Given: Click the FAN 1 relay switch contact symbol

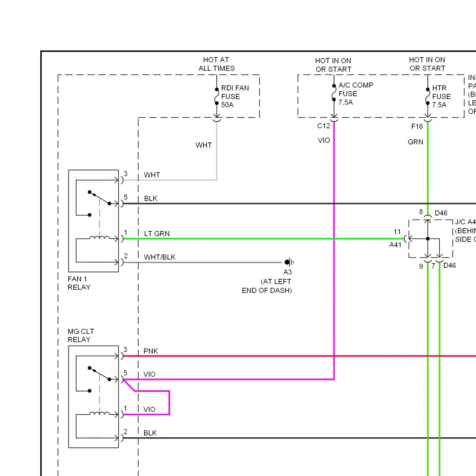Looking at the screenshot, I should [x=99, y=203].
